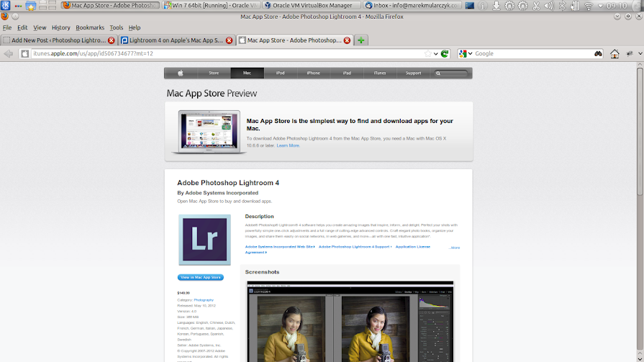
Task: Click the info tray icon
Action: pos(483,6)
